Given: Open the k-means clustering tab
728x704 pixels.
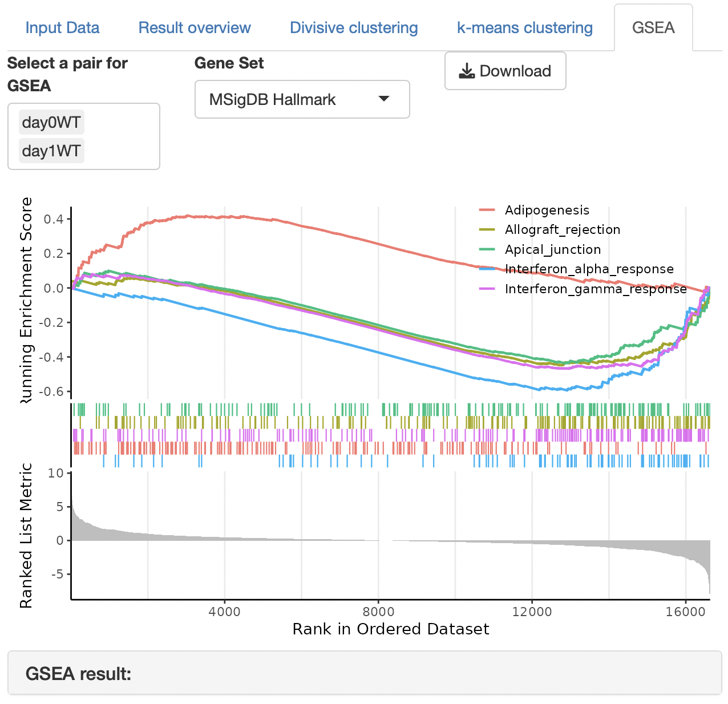Looking at the screenshot, I should (524, 28).
